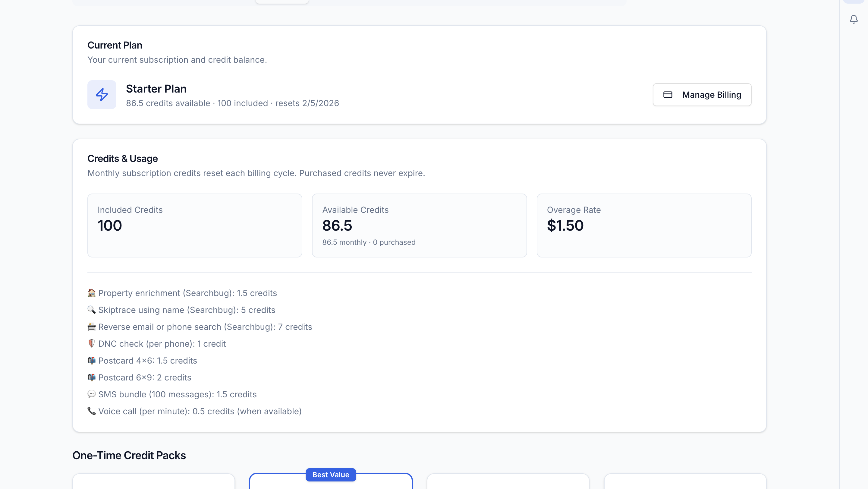Viewport: 868px width, 489px height.
Task: Click the magnifying glass icon beside Skiptrace
Action: pos(91,310)
